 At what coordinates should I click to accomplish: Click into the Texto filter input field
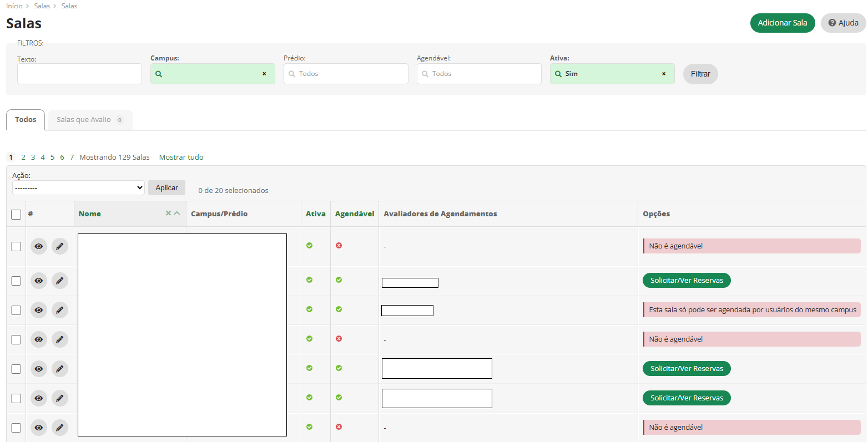coord(79,74)
